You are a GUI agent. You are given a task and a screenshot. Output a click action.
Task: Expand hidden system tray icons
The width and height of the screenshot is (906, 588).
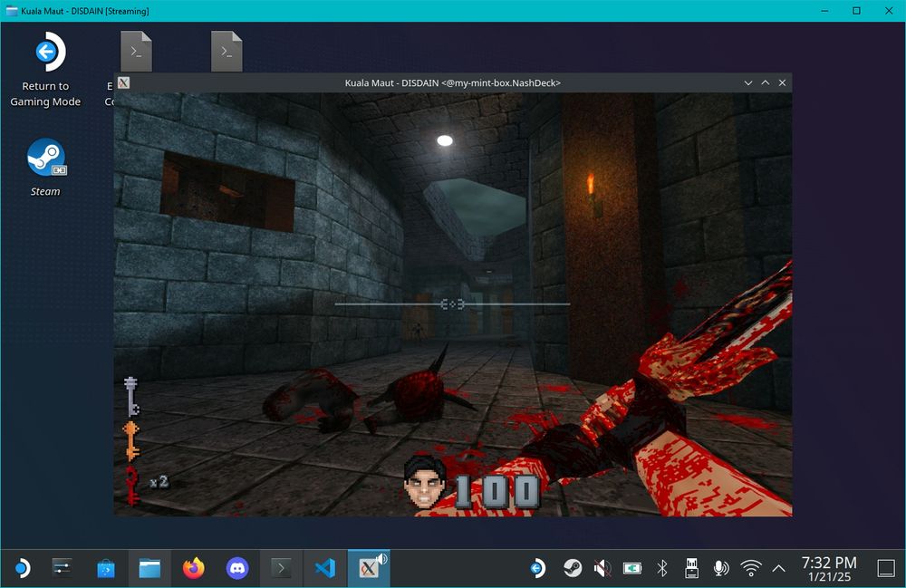[779, 568]
